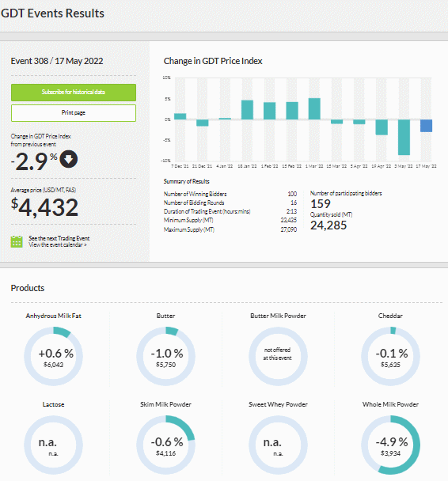Viewport: 448px width, 481px height.
Task: Open the View the event calendar link
Action: pos(58,244)
